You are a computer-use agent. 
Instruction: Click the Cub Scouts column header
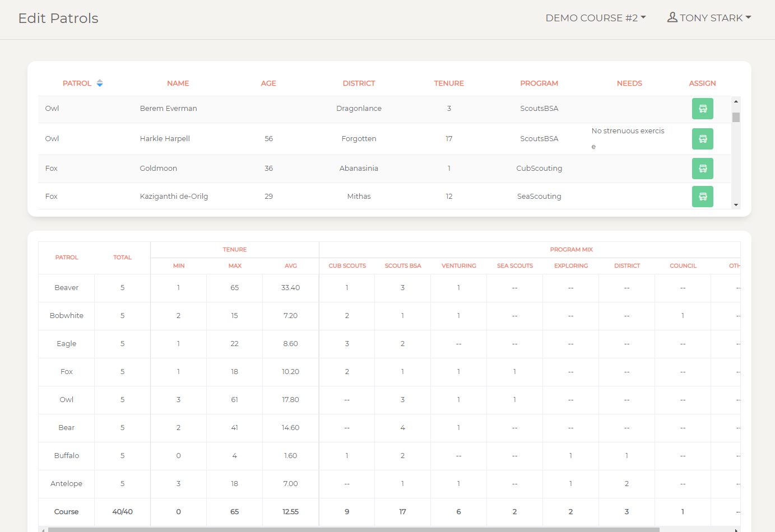pos(347,266)
